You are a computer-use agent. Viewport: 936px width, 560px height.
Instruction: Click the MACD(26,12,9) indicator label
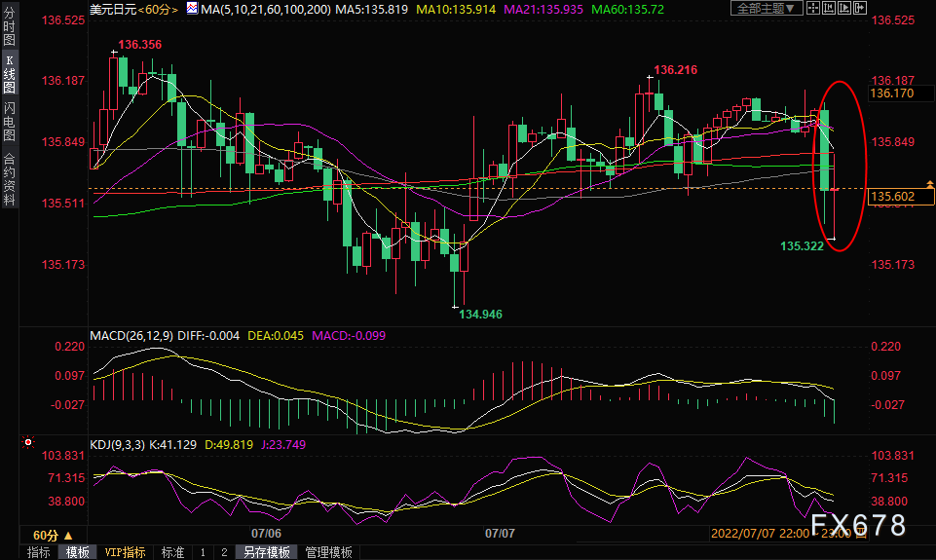131,336
